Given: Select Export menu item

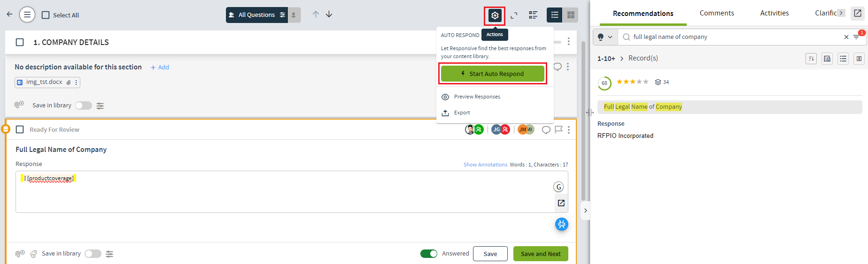Looking at the screenshot, I should coord(462,113).
